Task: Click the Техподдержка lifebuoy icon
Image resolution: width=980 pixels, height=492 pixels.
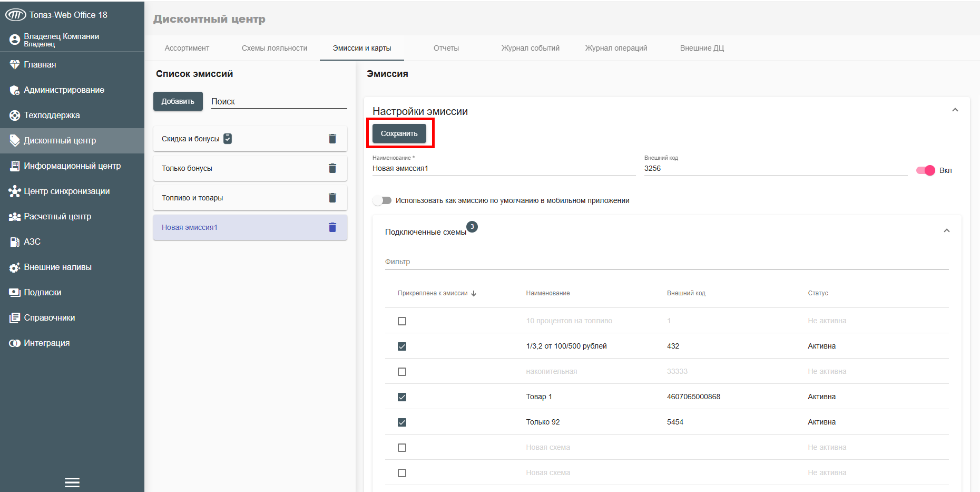Action: 15,115
